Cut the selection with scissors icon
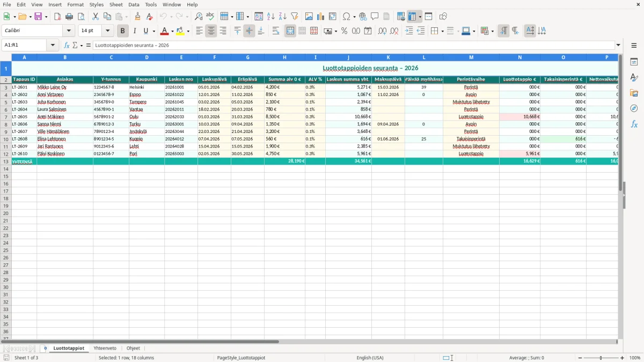 coord(96,17)
